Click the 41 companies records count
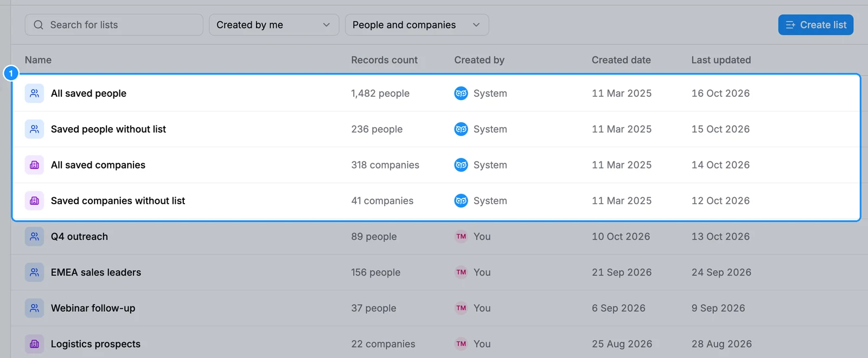The image size is (868, 358). point(382,201)
